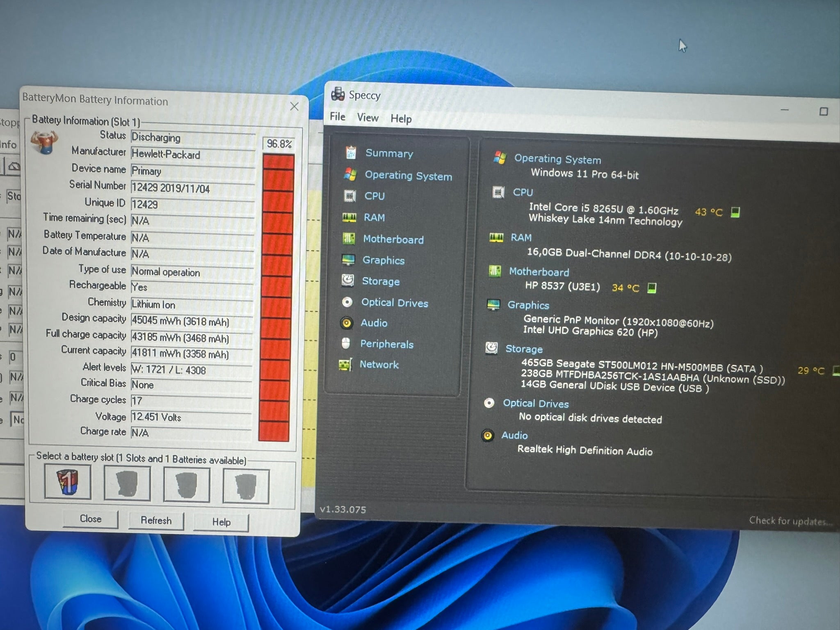Click the Operating System icon in Speccy sidebar
Image resolution: width=840 pixels, height=630 pixels.
click(x=350, y=174)
